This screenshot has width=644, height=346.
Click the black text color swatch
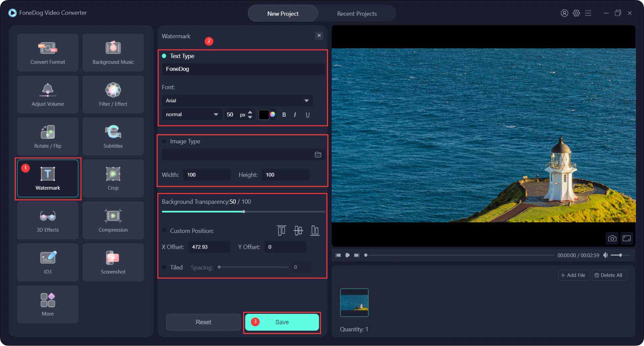coord(264,115)
